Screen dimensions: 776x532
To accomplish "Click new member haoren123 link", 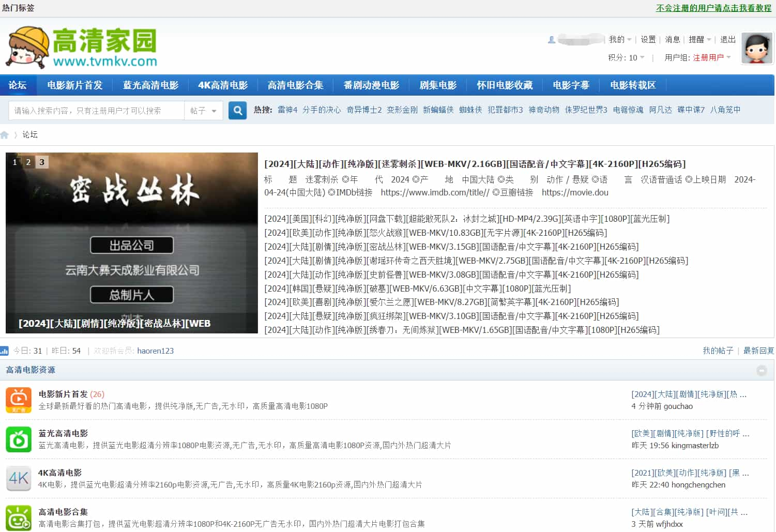I will pyautogui.click(x=155, y=351).
